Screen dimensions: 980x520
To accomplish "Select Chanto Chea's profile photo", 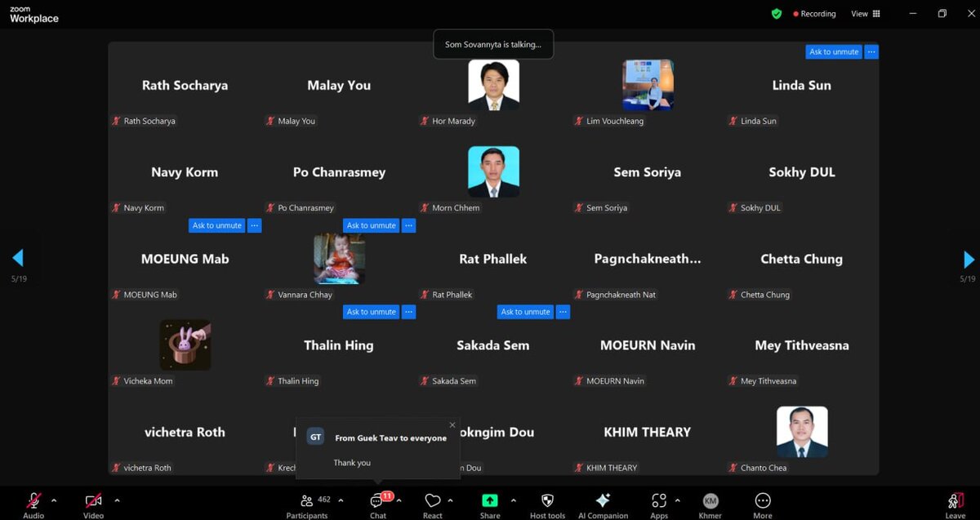I will tap(802, 432).
